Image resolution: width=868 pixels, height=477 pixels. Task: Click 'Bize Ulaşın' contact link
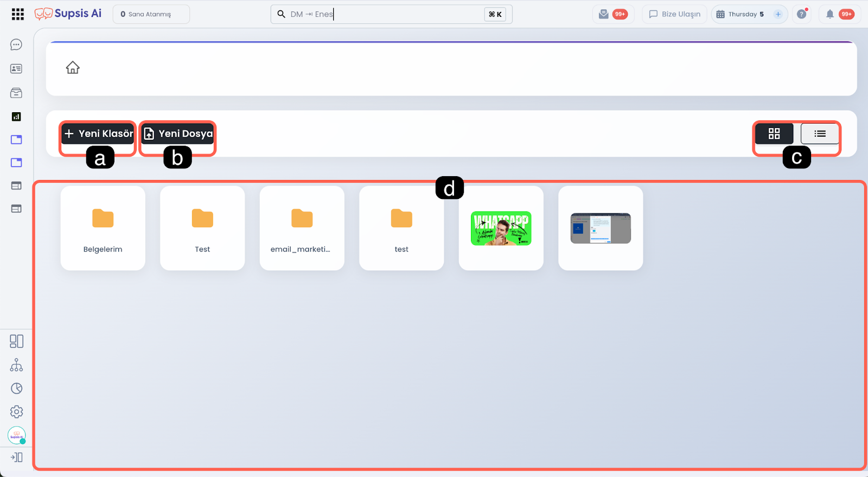pos(674,14)
